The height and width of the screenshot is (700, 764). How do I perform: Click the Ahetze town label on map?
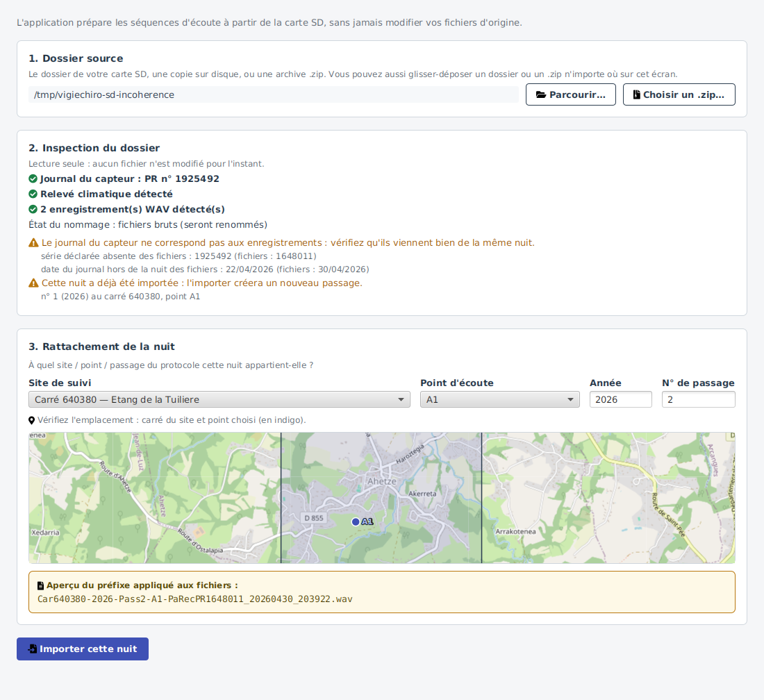coord(381,481)
